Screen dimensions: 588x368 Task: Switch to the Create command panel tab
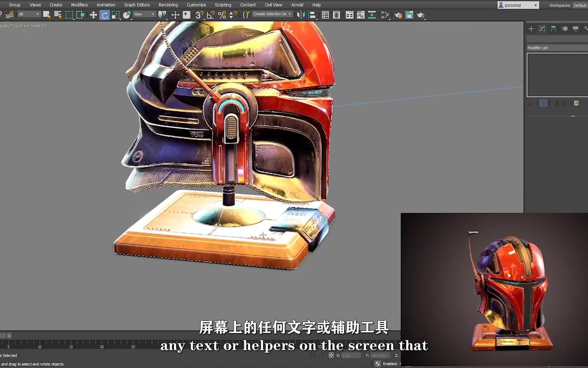coord(531,29)
